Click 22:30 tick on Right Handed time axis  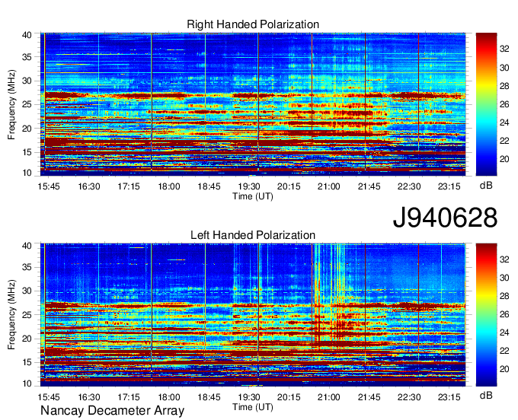click(x=409, y=186)
